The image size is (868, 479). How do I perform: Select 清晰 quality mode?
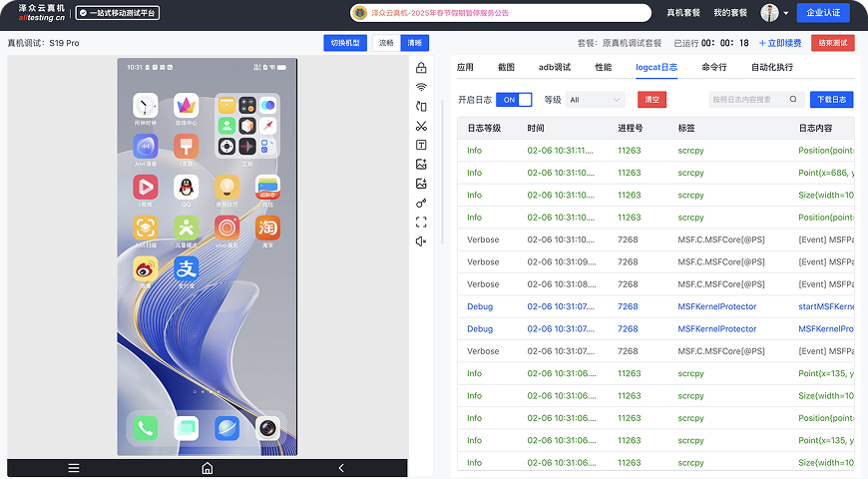pyautogui.click(x=414, y=43)
